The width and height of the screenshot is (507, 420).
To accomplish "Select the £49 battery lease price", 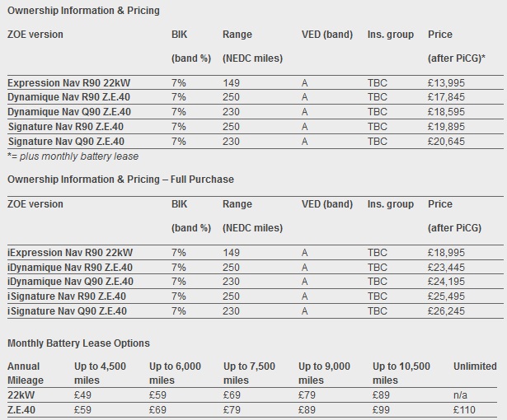I will pyautogui.click(x=84, y=394).
